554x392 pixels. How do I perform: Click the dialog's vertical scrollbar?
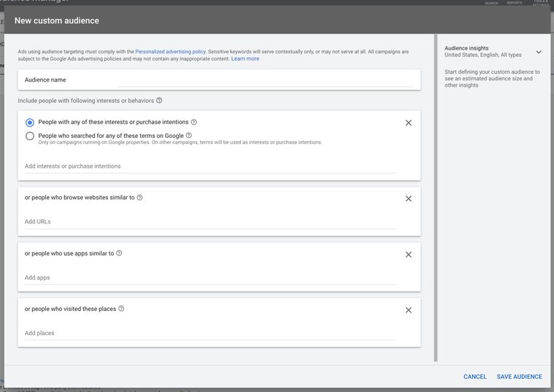tap(436, 198)
